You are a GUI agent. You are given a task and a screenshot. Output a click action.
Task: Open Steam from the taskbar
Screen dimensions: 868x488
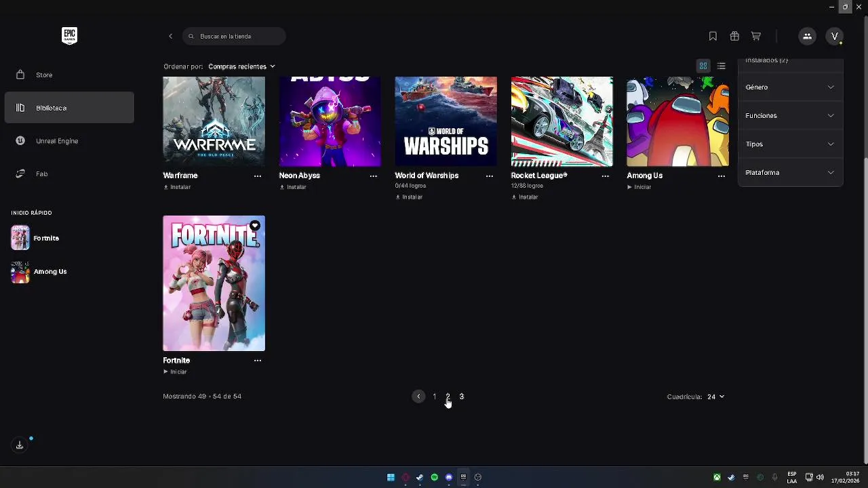pos(420,477)
